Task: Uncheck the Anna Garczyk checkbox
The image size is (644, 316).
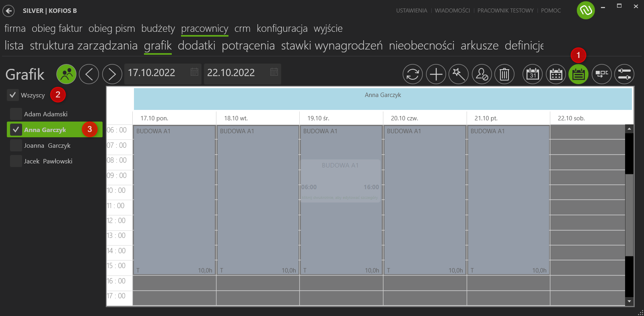Action: pyautogui.click(x=16, y=130)
